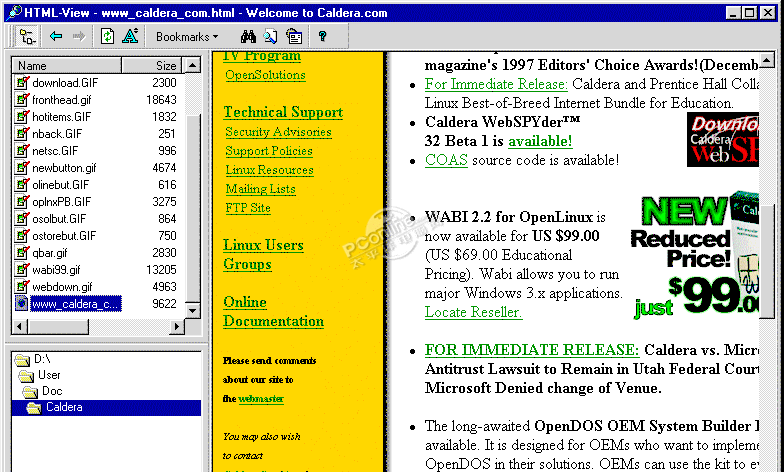
Task: Select netsc.GIF file
Action: coord(55,151)
